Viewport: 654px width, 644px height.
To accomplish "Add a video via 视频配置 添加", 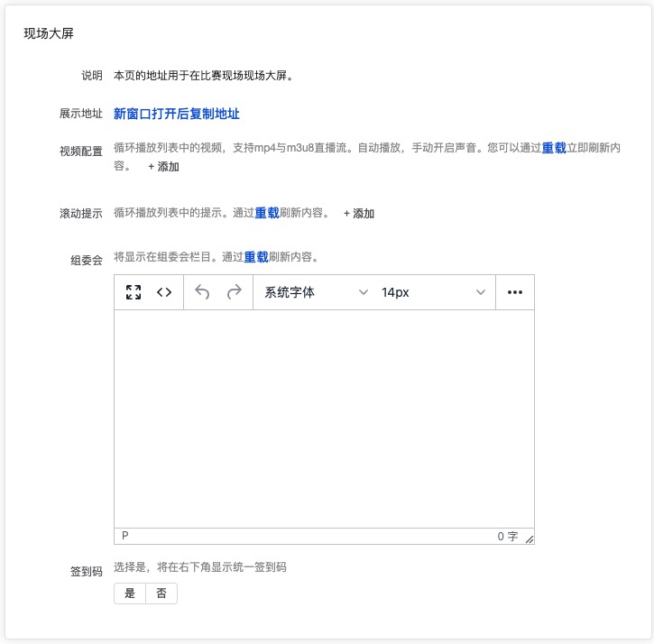I will coord(163,167).
